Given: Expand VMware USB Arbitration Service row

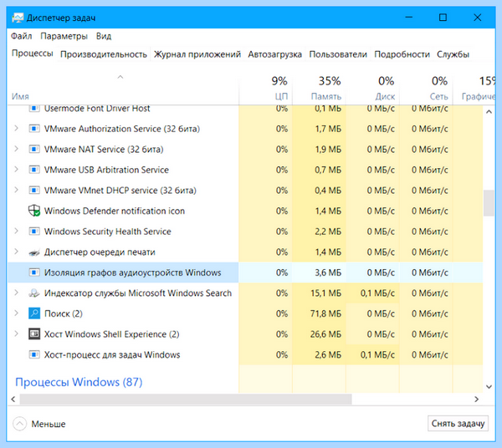Looking at the screenshot, I should point(16,170).
